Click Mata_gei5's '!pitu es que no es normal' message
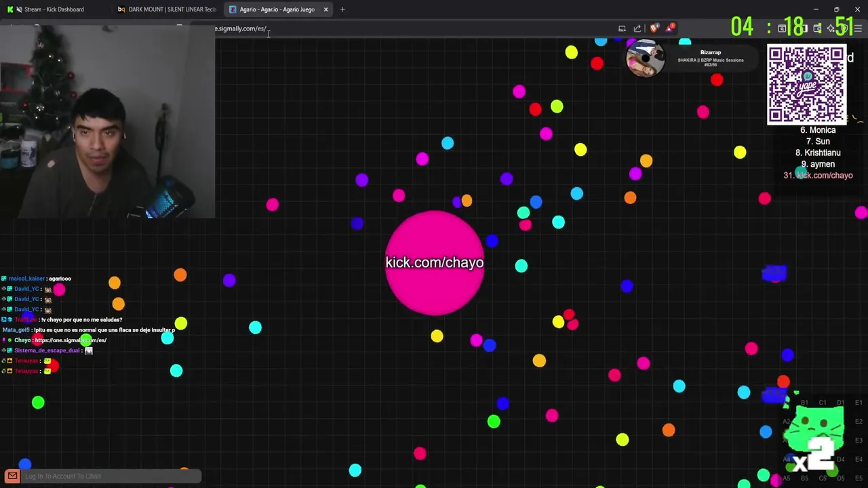868x488 pixels. (x=105, y=330)
